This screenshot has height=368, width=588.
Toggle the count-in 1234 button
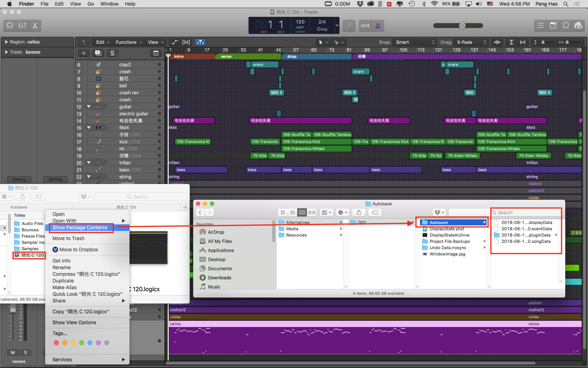click(x=365, y=25)
